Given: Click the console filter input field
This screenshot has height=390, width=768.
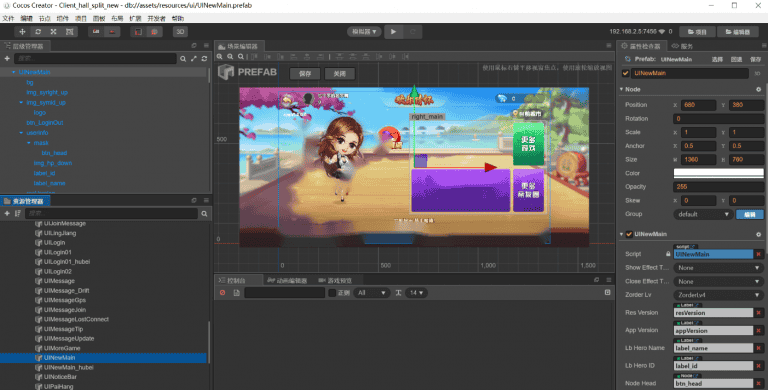Looking at the screenshot, I should tap(285, 292).
